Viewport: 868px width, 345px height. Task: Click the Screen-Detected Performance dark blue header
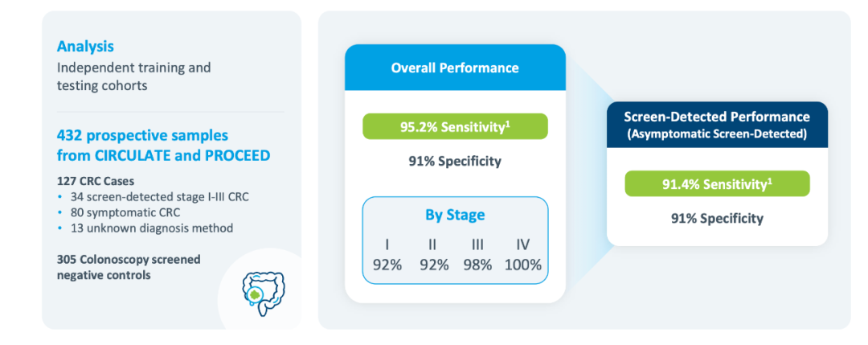click(717, 125)
